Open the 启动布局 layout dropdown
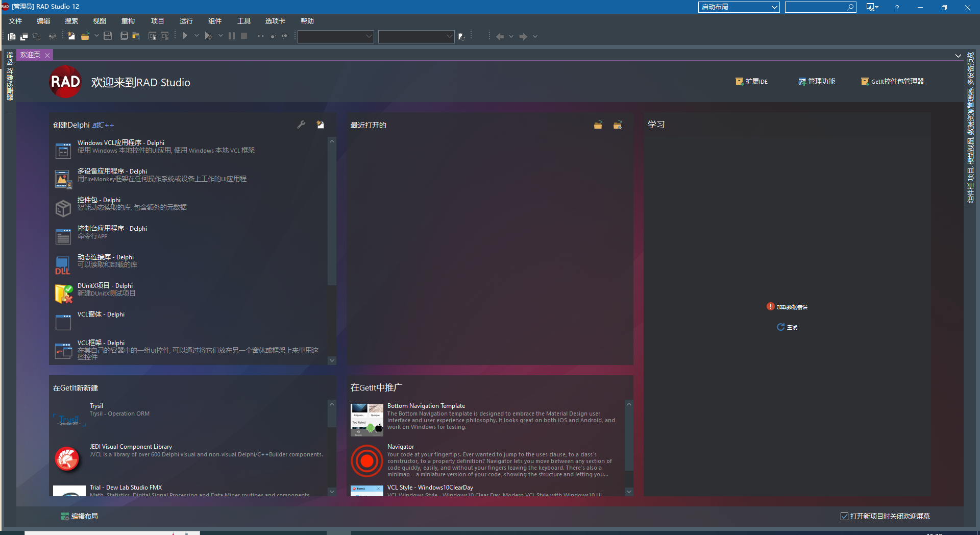This screenshot has width=980, height=535. click(x=739, y=7)
